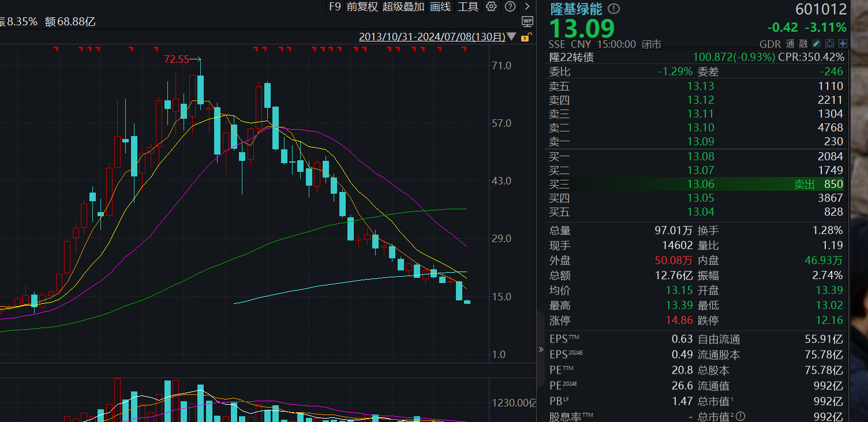Select the 卖三 price 13.11
The height and width of the screenshot is (422, 868).
[x=701, y=114]
